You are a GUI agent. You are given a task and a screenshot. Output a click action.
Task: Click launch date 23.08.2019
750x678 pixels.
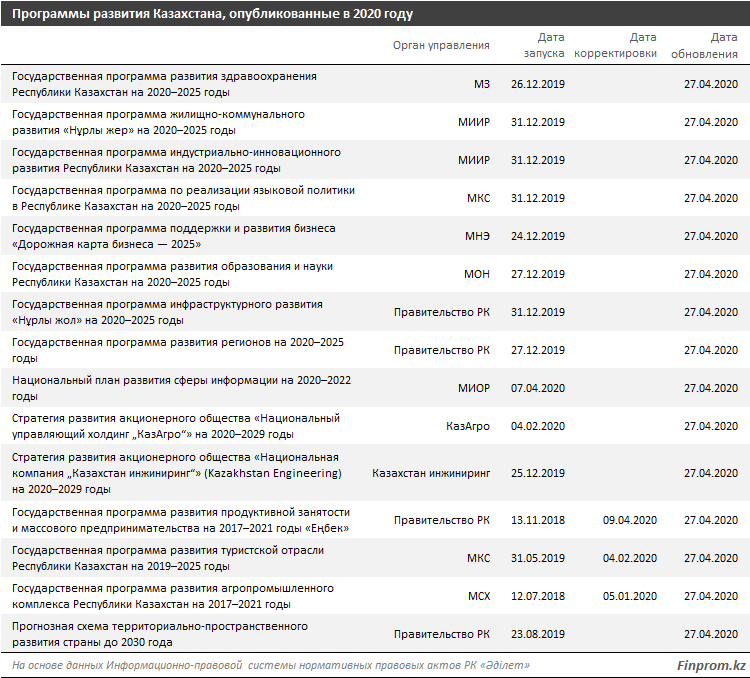pos(538,634)
